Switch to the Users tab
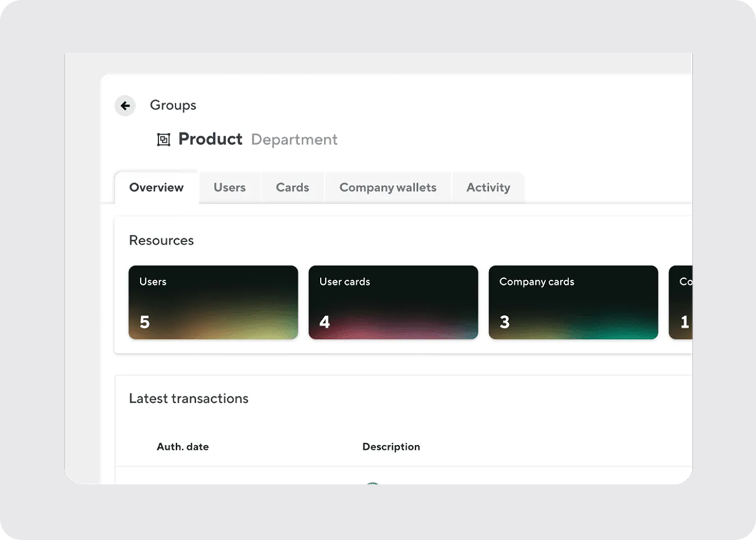This screenshot has width=756, height=540. coord(230,188)
